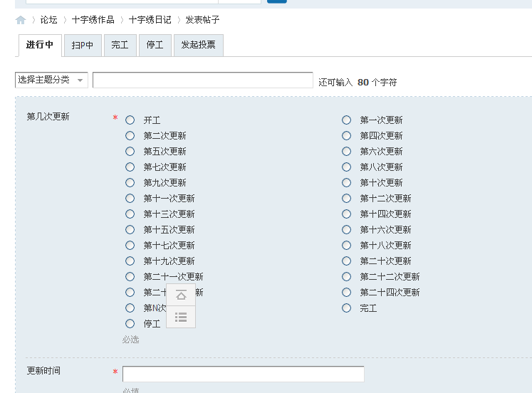
Task: Select 第六次更新 radio button
Action: coord(346,151)
